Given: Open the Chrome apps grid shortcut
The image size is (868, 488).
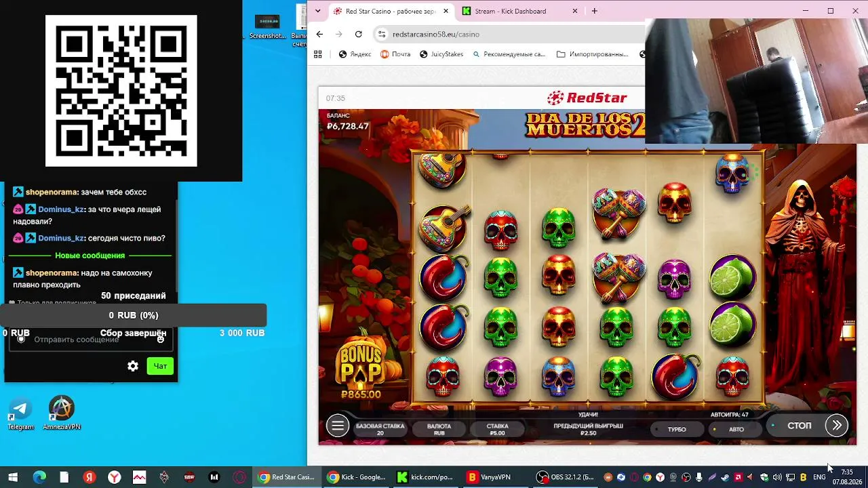Looking at the screenshot, I should pyautogui.click(x=317, y=54).
